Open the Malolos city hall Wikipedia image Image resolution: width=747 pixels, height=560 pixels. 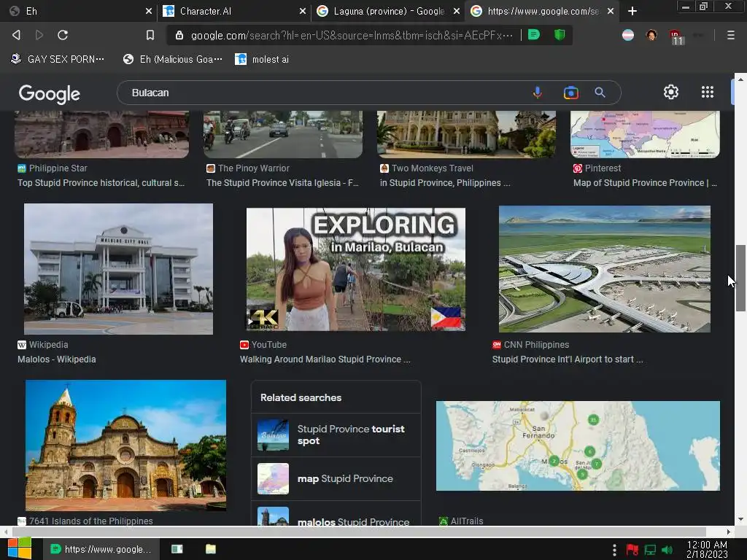[119, 269]
